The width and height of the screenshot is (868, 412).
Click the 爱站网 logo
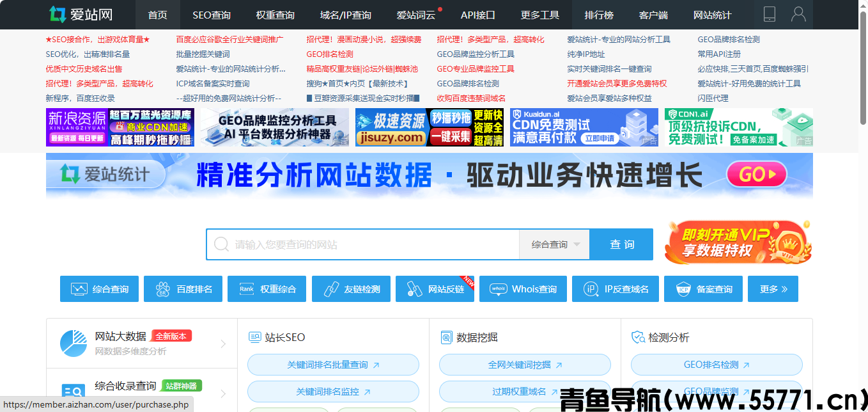pos(81,14)
